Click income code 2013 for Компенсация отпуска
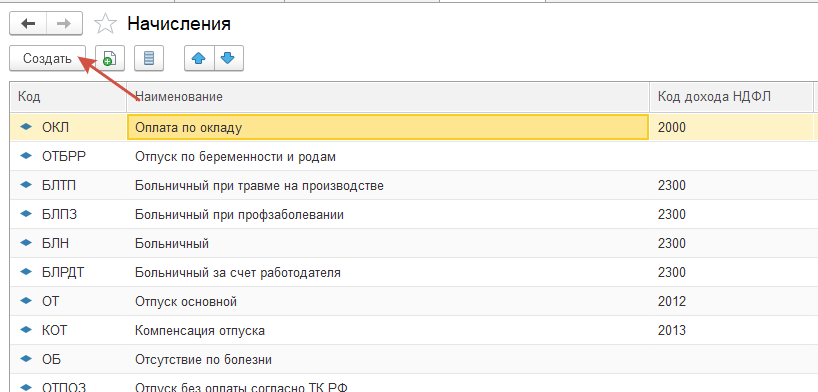818x392 pixels. (x=672, y=330)
